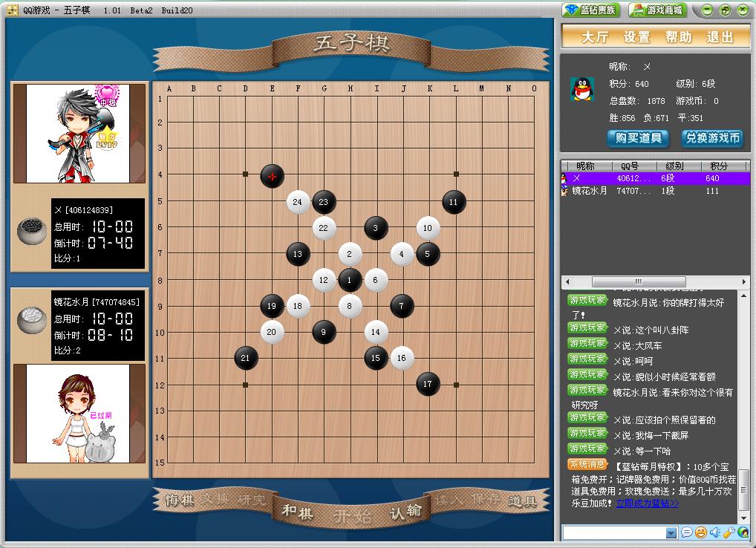Click the 系统消息 tag in chat
This screenshot has width=756, height=548.
pos(587,464)
